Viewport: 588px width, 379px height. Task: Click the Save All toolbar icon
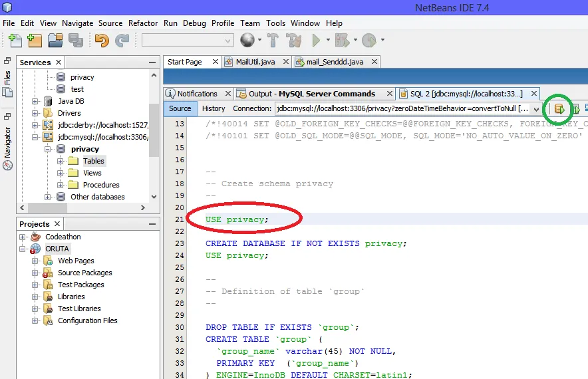(76, 40)
